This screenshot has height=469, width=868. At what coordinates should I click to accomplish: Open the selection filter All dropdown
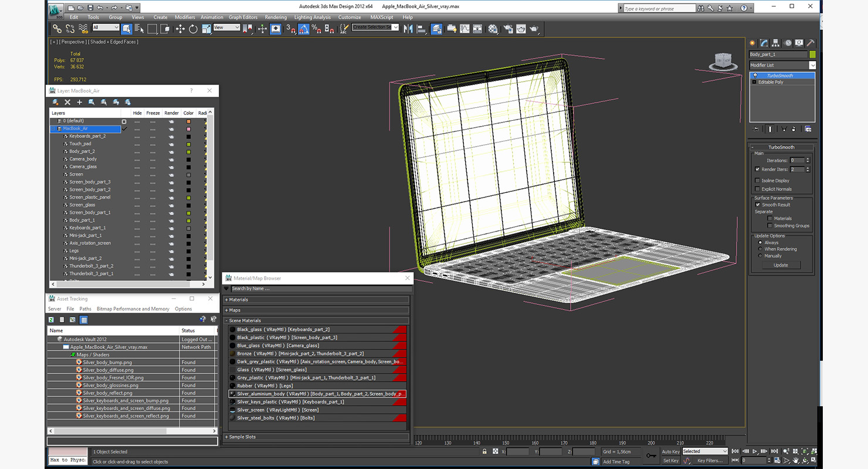106,28
